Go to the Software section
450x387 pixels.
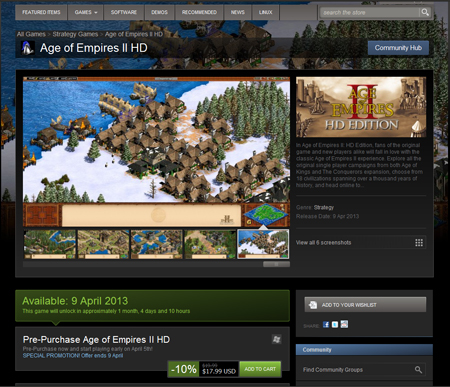click(x=124, y=12)
